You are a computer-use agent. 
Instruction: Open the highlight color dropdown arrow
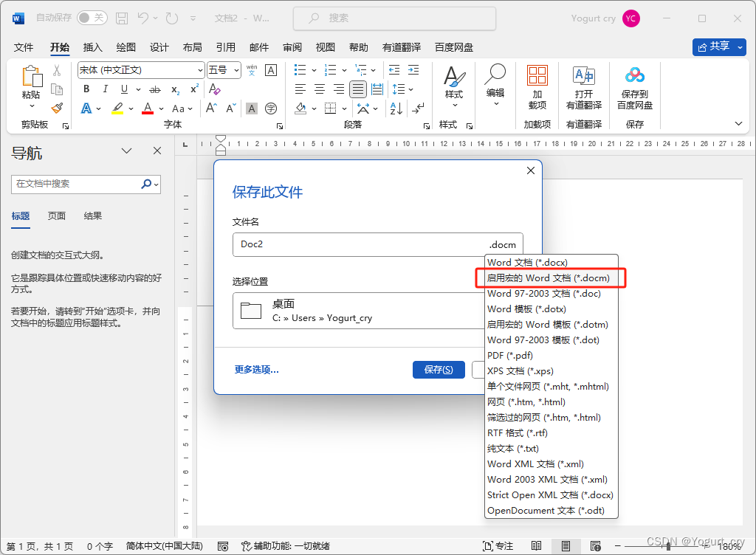(131, 109)
